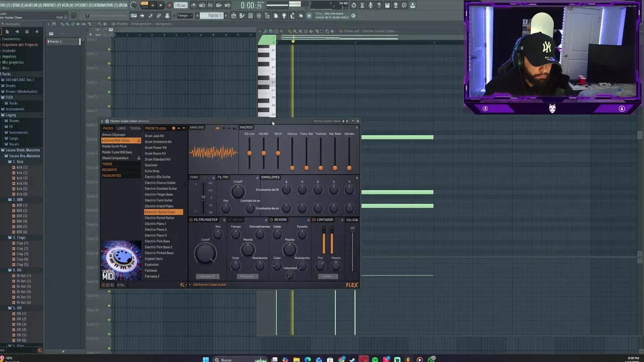
Task: Toggle the metronome icon
Action: [194, 5]
